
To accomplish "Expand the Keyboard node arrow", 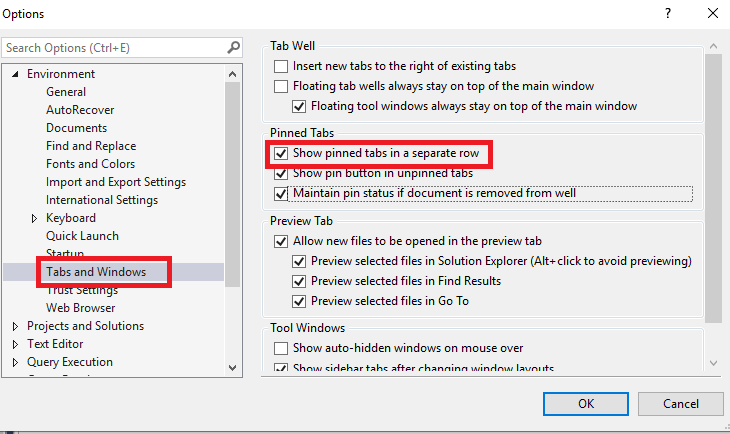I will (34, 218).
